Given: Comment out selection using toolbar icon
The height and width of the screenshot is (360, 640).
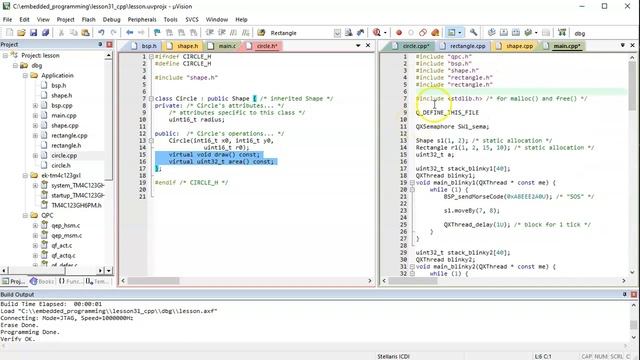Looking at the screenshot, I should point(233,33).
